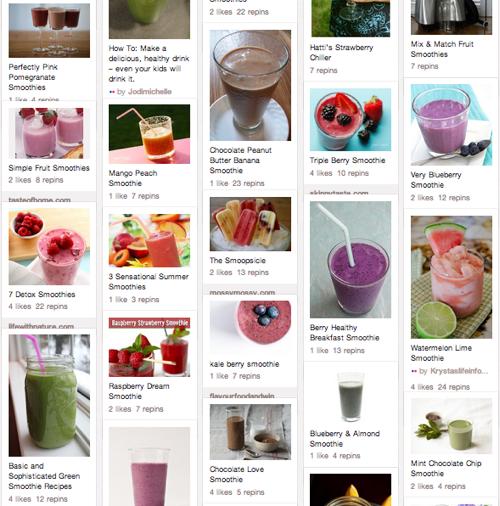This screenshot has height=506, width=500.
Task: Open the Blueberry & Almond Smoothie image
Action: point(350,396)
